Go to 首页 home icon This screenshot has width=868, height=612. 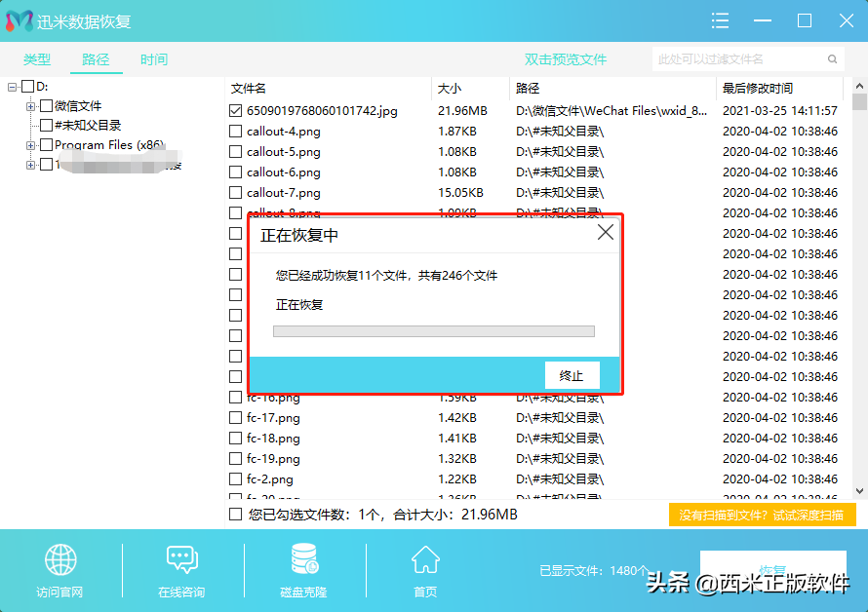click(425, 559)
